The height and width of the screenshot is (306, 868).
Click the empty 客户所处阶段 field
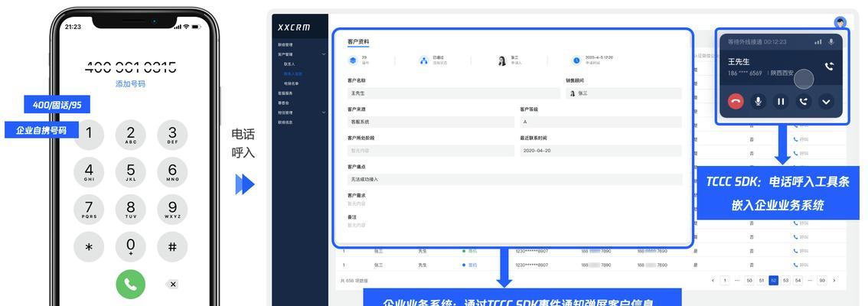[431, 151]
